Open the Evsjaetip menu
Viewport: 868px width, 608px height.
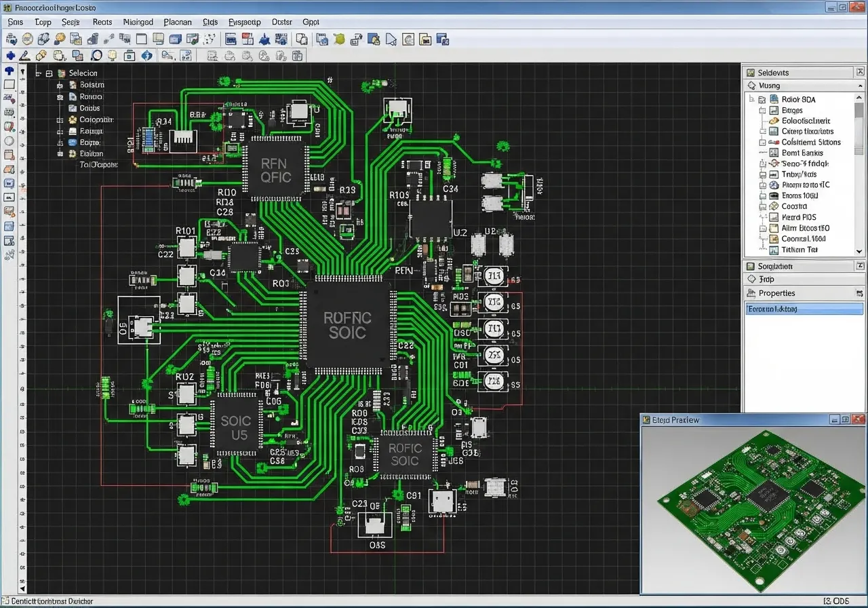pyautogui.click(x=245, y=22)
